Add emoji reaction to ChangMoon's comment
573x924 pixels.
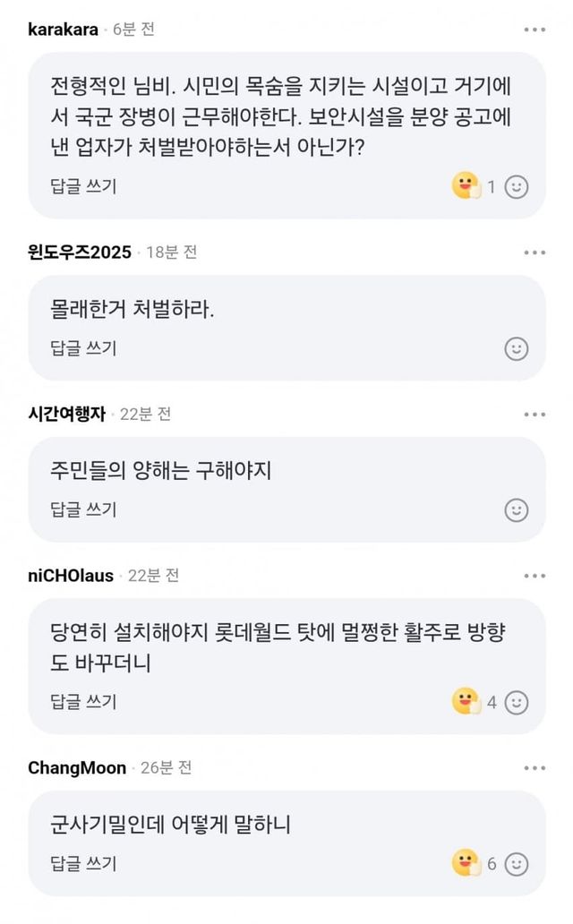click(517, 864)
